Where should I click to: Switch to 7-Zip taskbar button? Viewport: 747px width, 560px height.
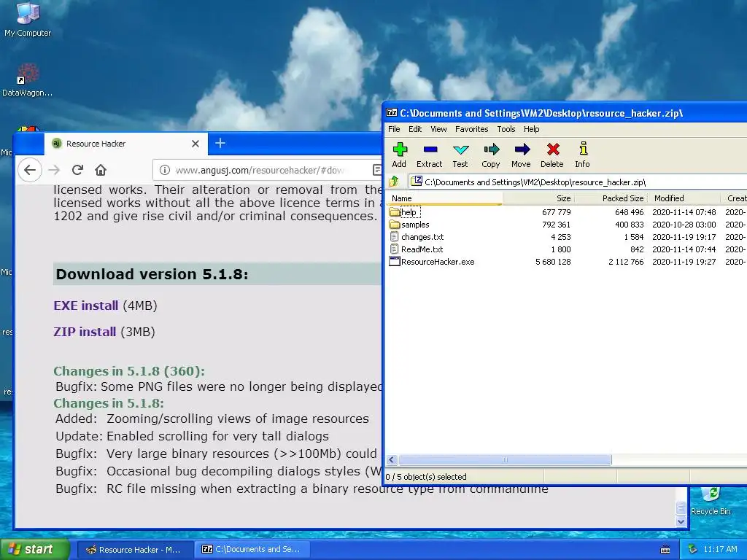click(x=252, y=550)
